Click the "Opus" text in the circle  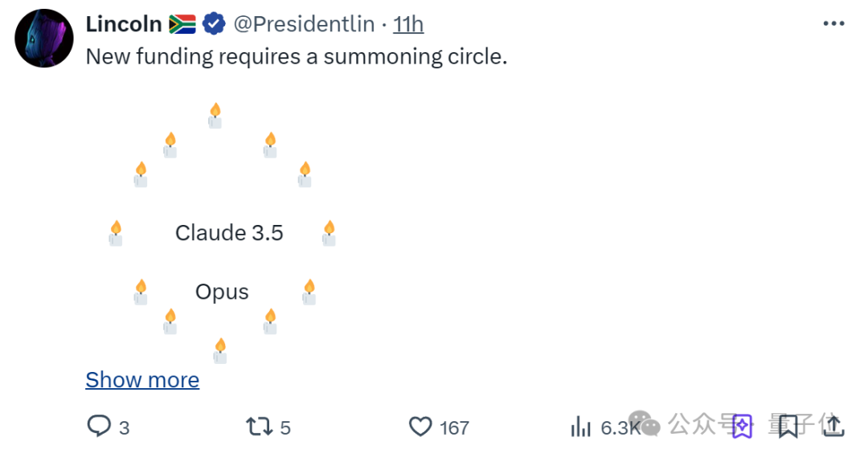pyautogui.click(x=222, y=292)
